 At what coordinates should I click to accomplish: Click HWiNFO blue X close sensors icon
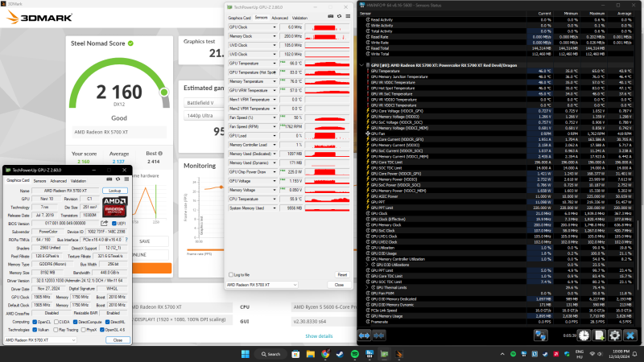(x=630, y=335)
